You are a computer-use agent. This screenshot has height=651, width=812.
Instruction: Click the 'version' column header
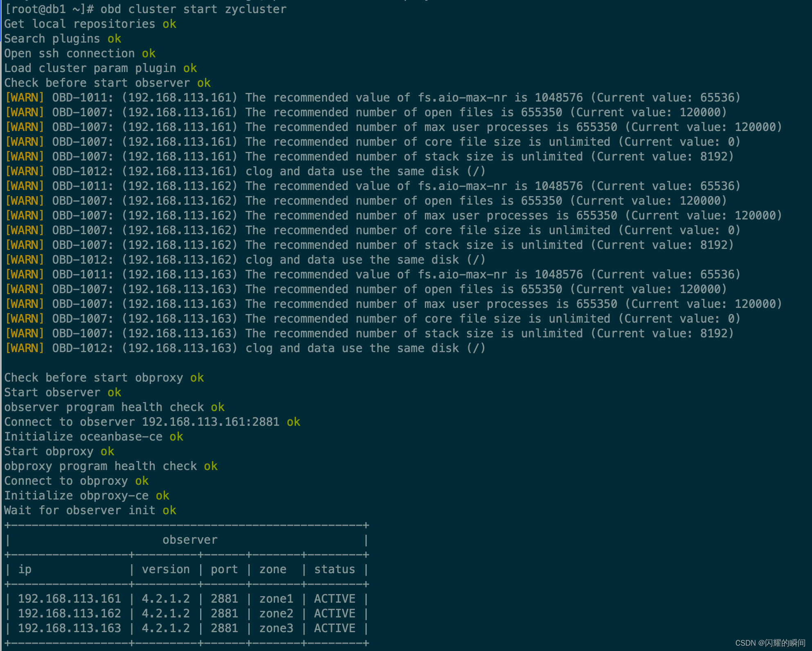(x=166, y=569)
